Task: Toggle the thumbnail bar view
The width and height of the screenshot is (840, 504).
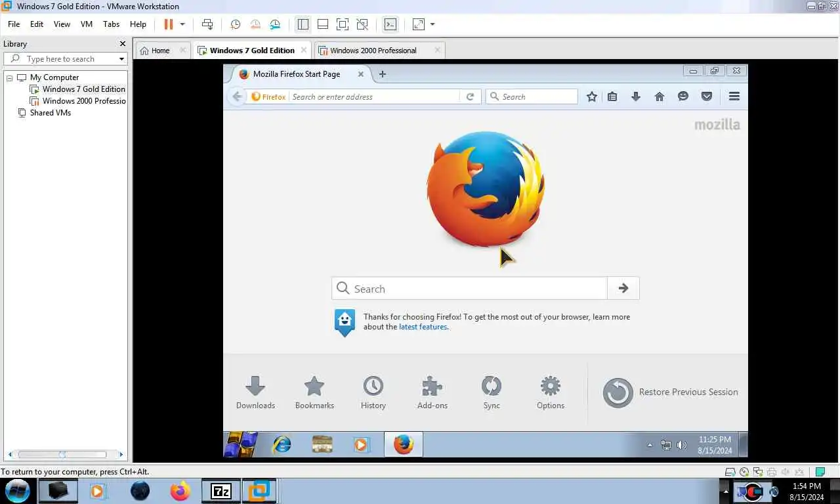Action: (323, 24)
